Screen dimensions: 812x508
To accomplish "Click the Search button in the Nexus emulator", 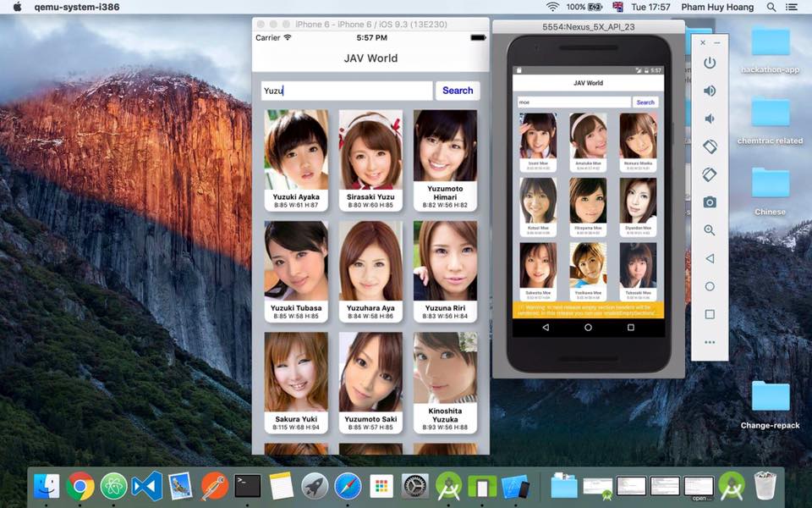I will (x=645, y=102).
